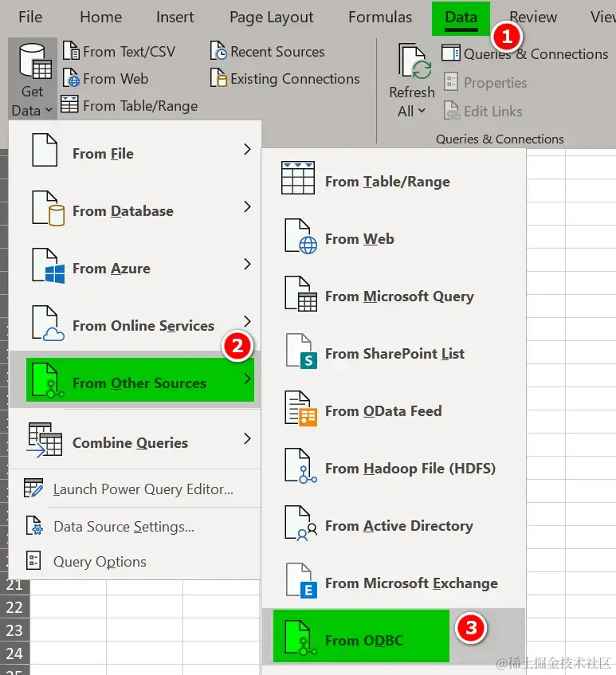Click the submenu From Web globe icon
616x675 pixels.
point(301,237)
